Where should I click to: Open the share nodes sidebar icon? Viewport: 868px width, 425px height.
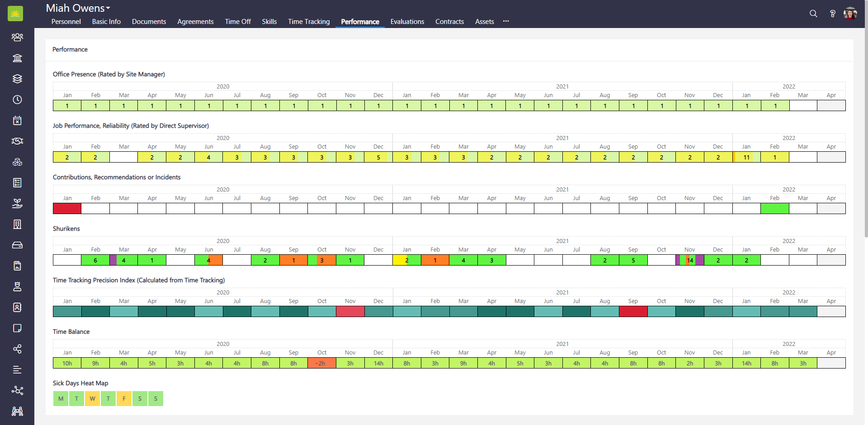pos(17,349)
